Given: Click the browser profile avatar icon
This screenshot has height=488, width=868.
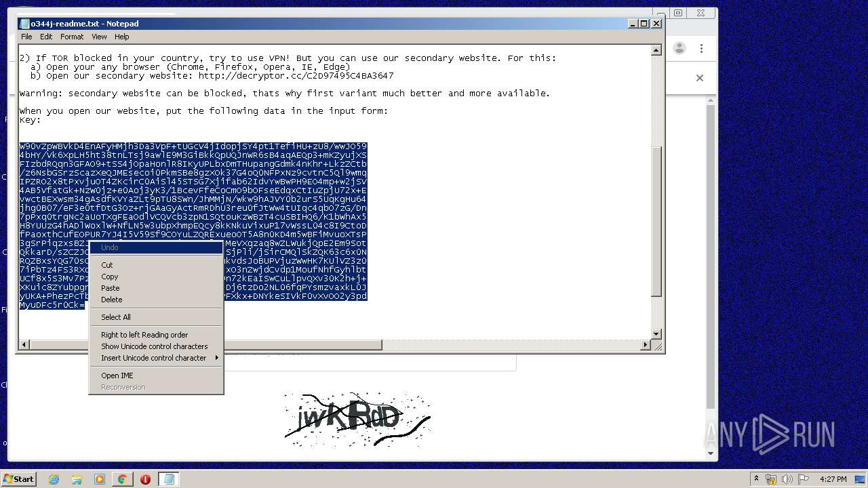Looking at the screenshot, I should click(679, 48).
